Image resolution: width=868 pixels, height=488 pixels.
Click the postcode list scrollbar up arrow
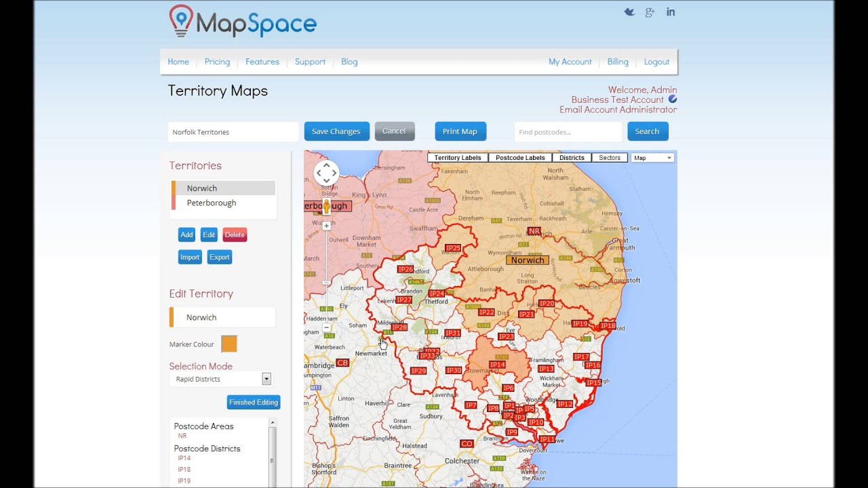tap(273, 422)
